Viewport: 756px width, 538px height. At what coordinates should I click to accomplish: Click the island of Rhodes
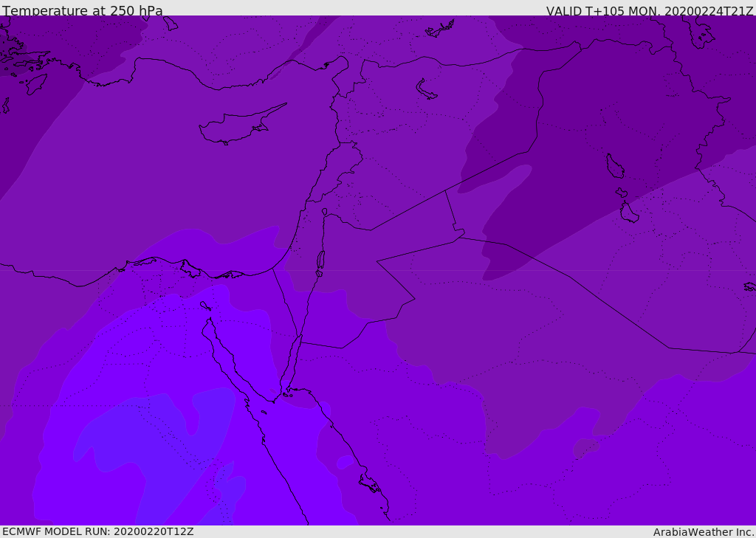tap(35, 83)
